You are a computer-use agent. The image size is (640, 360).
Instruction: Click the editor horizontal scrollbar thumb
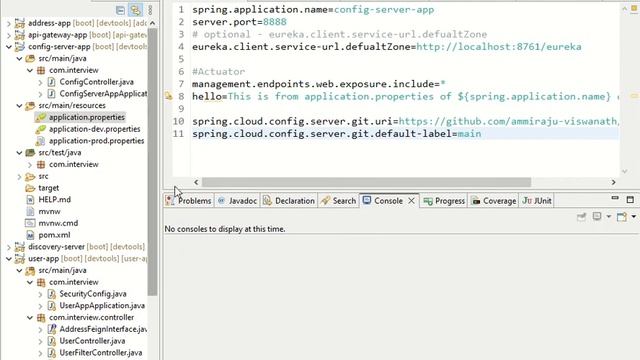367,182
